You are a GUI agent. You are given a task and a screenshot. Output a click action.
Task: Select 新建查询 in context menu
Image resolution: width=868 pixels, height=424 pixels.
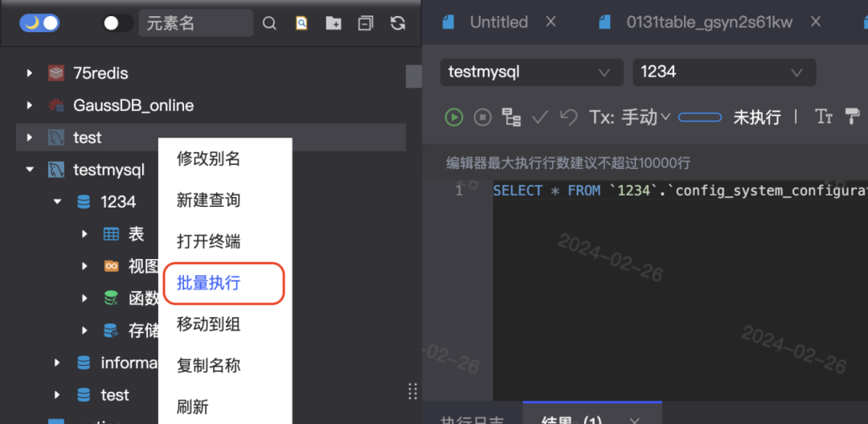point(208,200)
